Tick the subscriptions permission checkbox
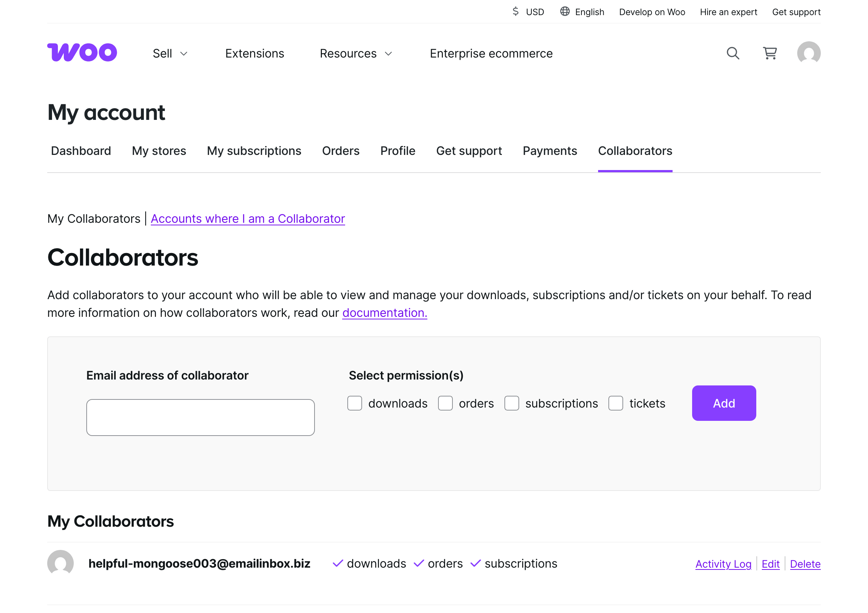868x613 pixels. coord(511,403)
